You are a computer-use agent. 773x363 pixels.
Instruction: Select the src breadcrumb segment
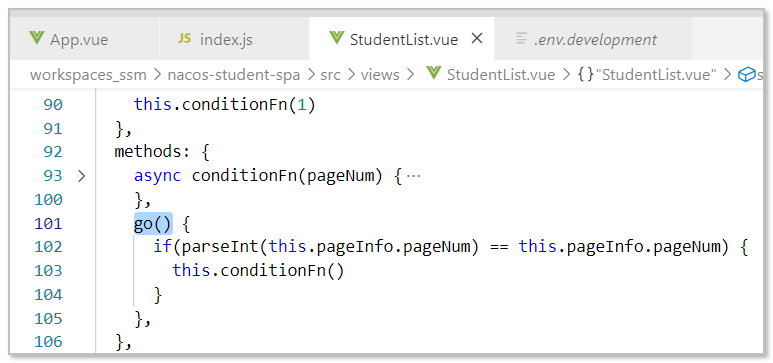[x=330, y=75]
